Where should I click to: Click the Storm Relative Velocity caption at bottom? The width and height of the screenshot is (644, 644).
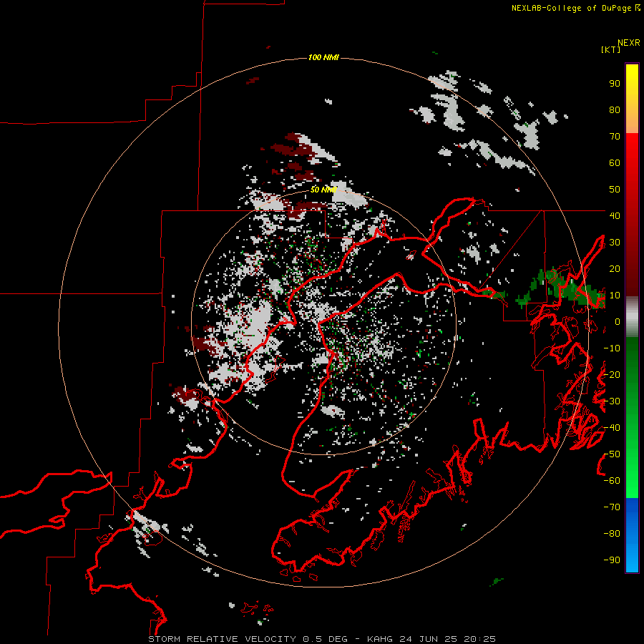point(322,639)
